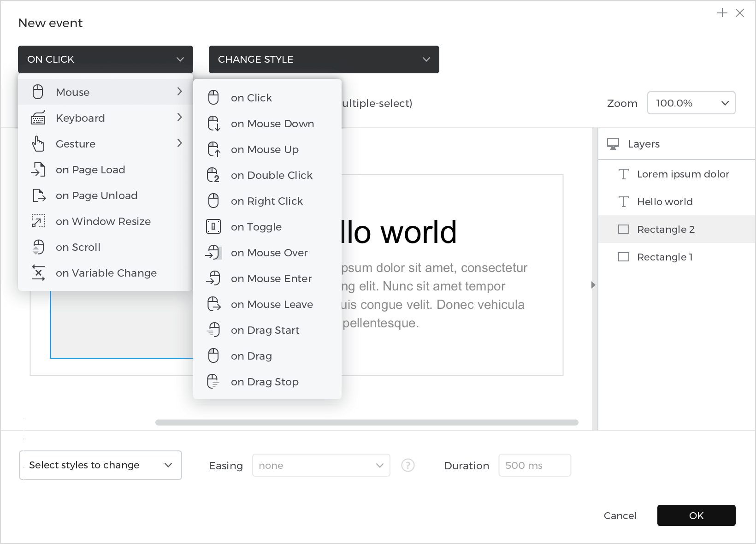Choose on Toggle from submenu
Image resolution: width=756 pixels, height=544 pixels.
click(267, 227)
